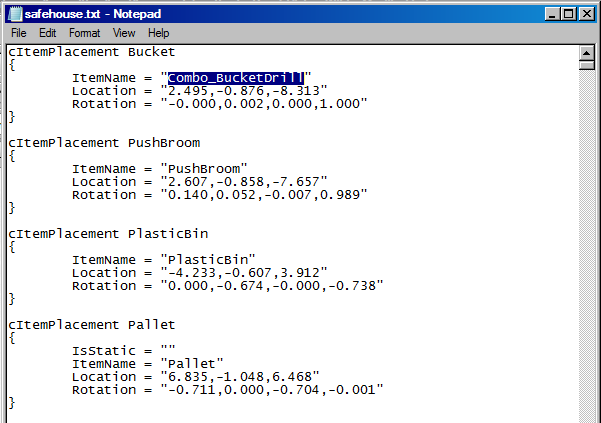Open the File menu
The height and width of the screenshot is (423, 601).
coord(19,33)
